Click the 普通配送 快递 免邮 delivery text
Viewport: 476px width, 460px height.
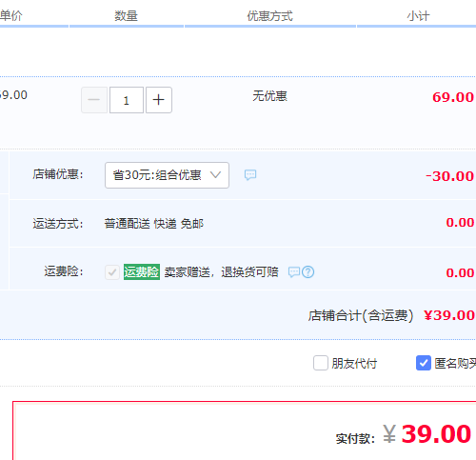(154, 224)
